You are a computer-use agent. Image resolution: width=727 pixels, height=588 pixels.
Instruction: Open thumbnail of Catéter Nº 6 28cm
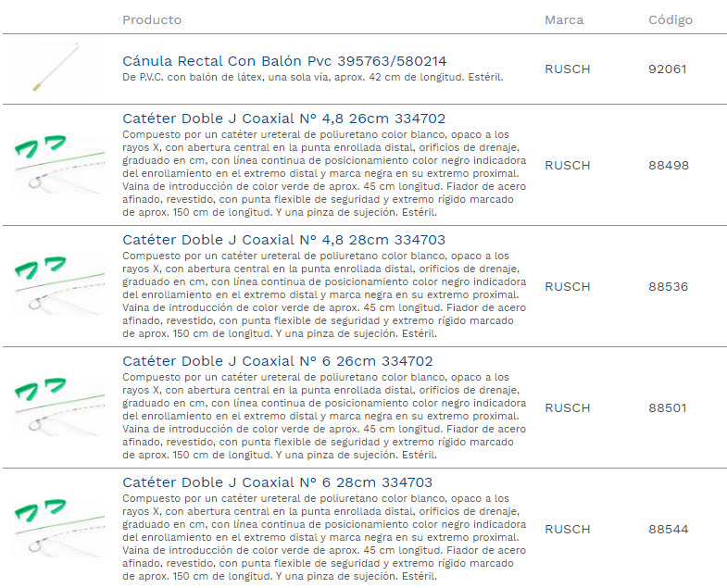tap(59, 529)
